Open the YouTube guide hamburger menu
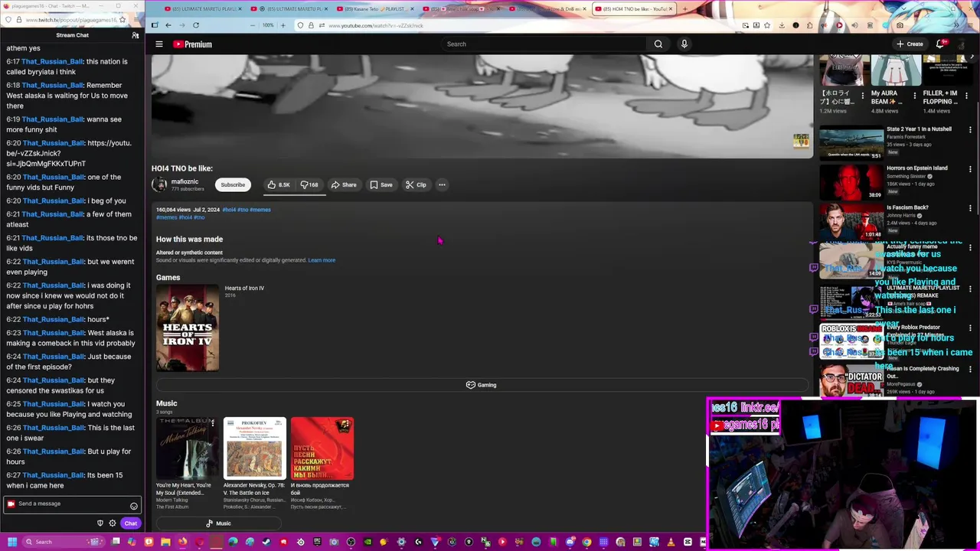This screenshot has width=980, height=551. 159,44
